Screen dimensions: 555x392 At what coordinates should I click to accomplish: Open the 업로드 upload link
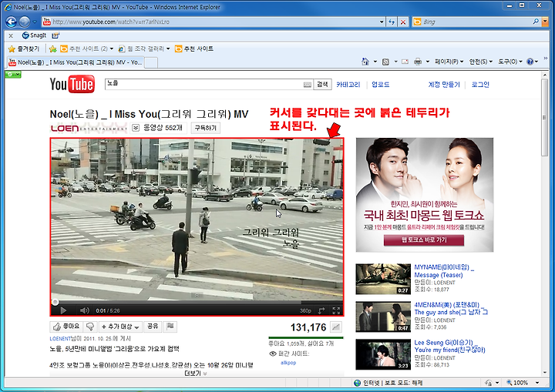pos(381,85)
